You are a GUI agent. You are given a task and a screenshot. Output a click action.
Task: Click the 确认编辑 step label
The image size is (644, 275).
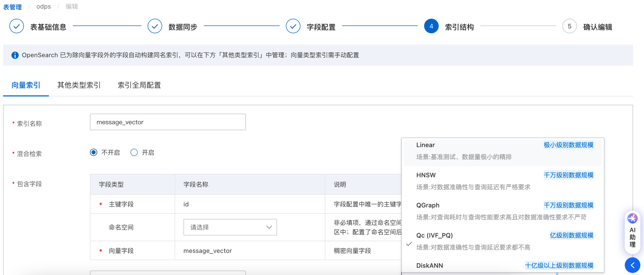coord(598,27)
